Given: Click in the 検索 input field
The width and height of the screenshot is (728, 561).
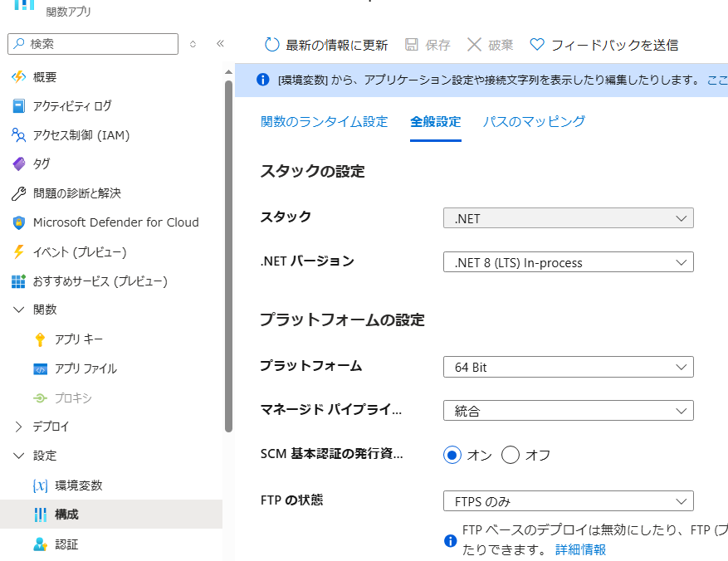Looking at the screenshot, I should pyautogui.click(x=93, y=44).
